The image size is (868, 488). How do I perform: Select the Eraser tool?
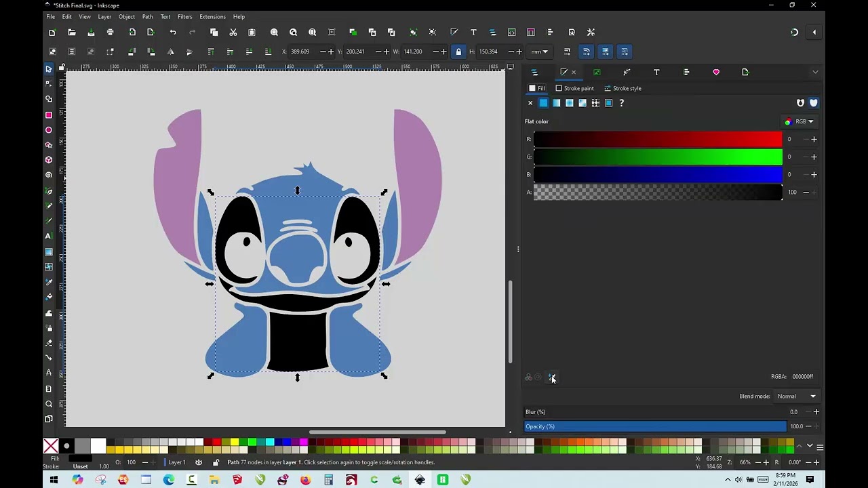pyautogui.click(x=49, y=343)
